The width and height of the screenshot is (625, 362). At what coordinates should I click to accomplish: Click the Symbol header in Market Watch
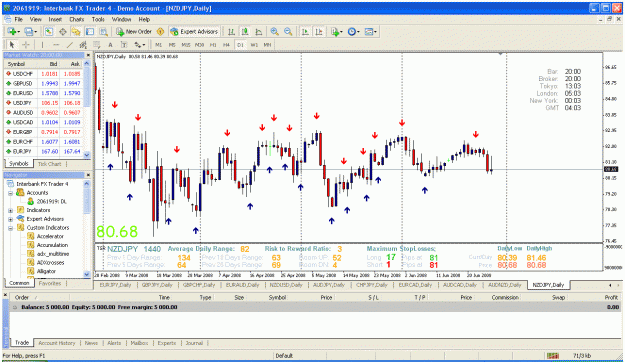pyautogui.click(x=16, y=64)
